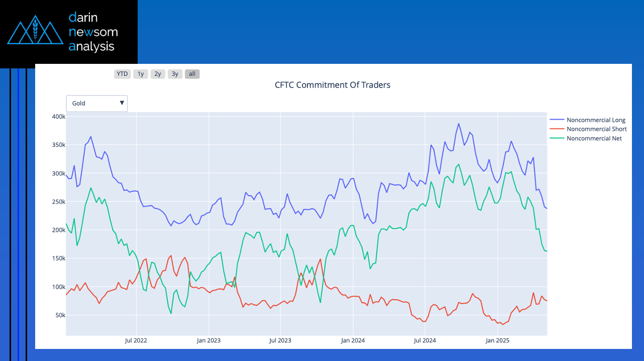The width and height of the screenshot is (644, 361).
Task: Click the Jul 2022 x-axis label
Action: (x=136, y=340)
